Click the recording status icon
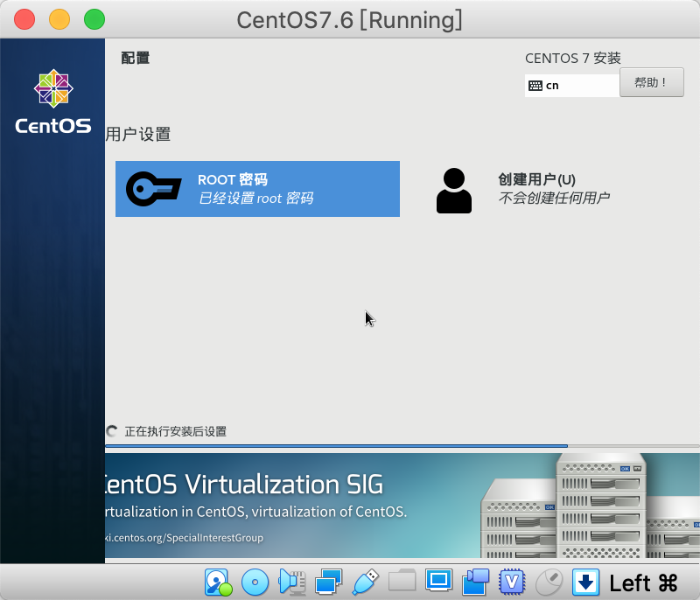The image size is (700, 600). click(475, 583)
